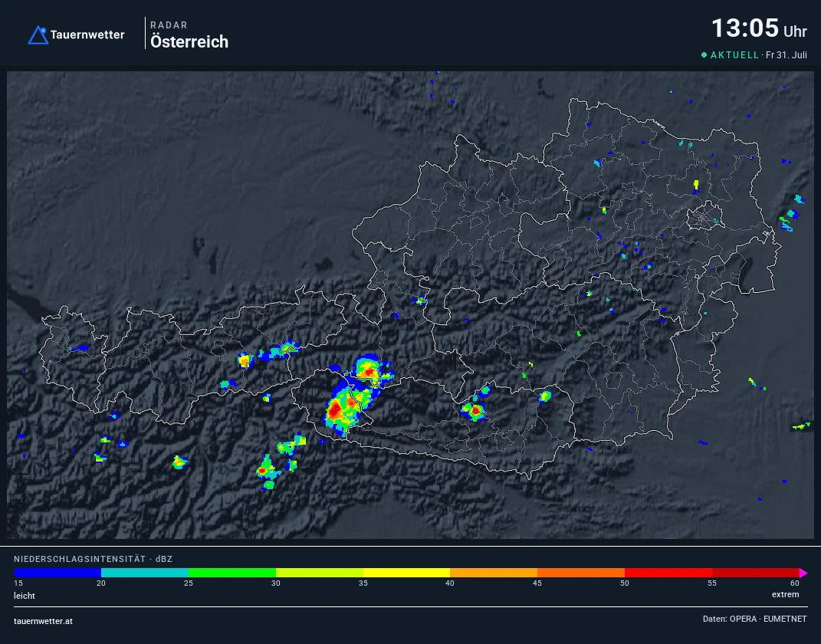Click the 13:05 Uhr time display
821x644 pixels.
point(759,28)
